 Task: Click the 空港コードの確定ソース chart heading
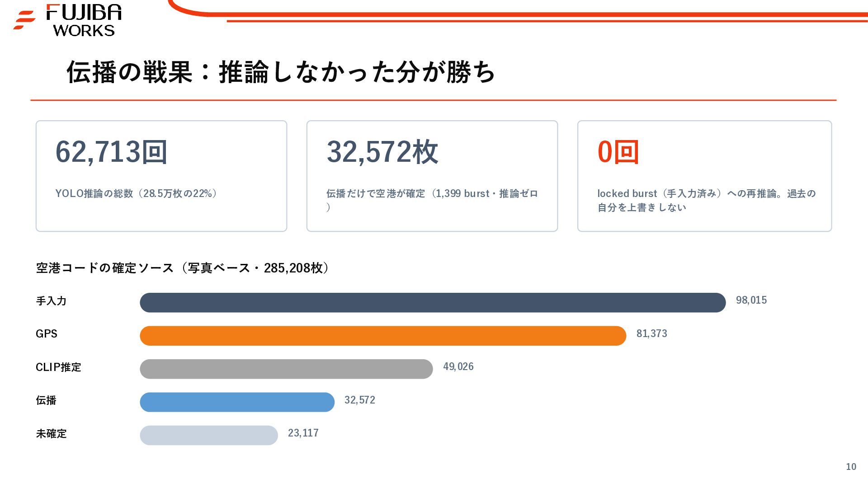[x=183, y=268]
